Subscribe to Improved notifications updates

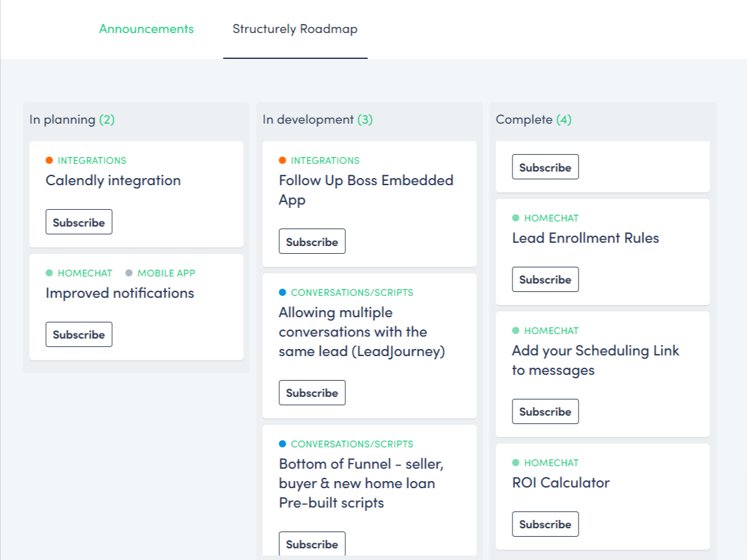coord(79,334)
